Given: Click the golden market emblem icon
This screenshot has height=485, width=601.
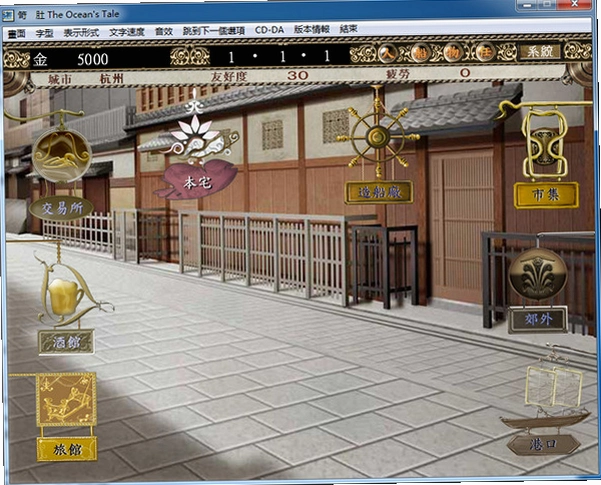Looking at the screenshot, I should 545,144.
